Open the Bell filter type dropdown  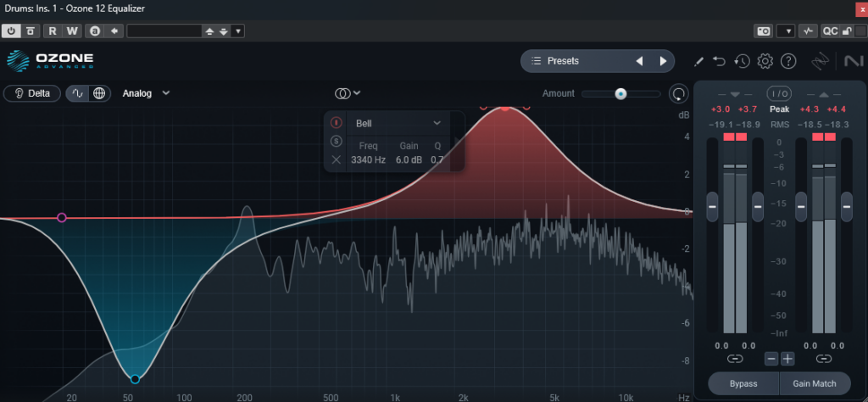coord(398,123)
